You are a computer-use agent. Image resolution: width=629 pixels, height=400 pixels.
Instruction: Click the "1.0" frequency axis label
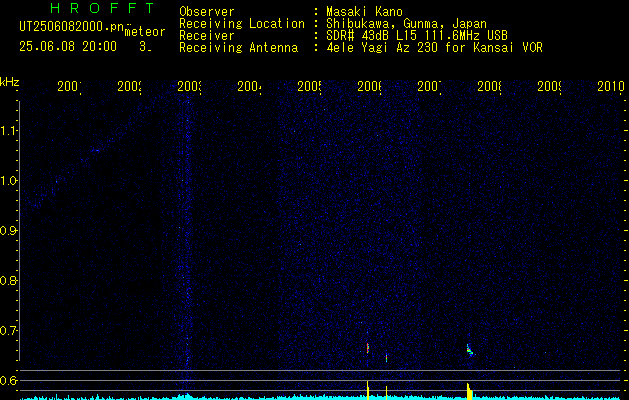8,181
